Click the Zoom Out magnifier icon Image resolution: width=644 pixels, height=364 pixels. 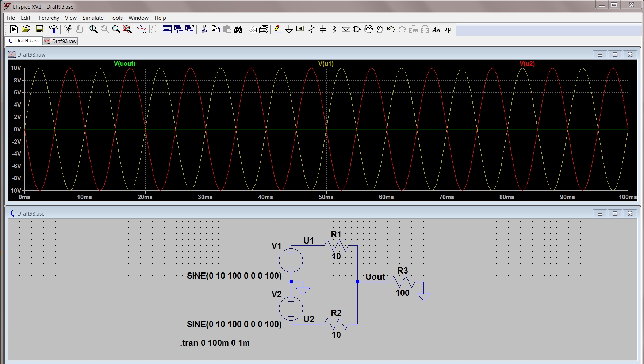(x=116, y=30)
